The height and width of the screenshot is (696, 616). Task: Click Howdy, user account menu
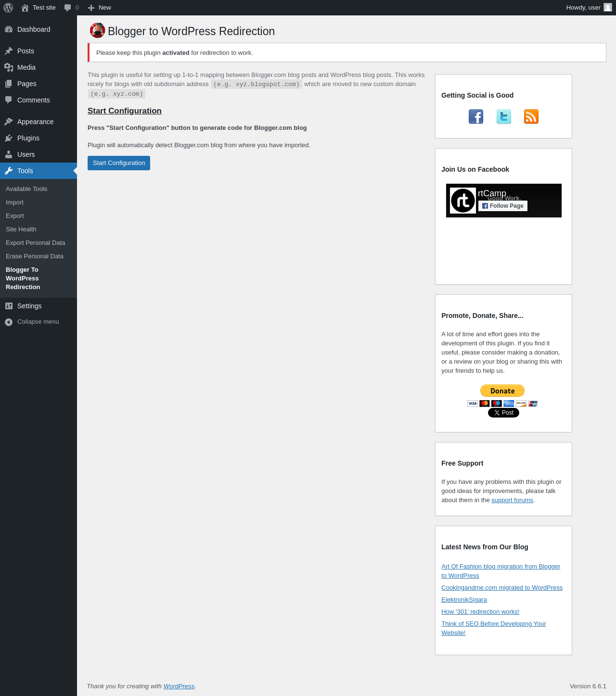[x=583, y=8]
